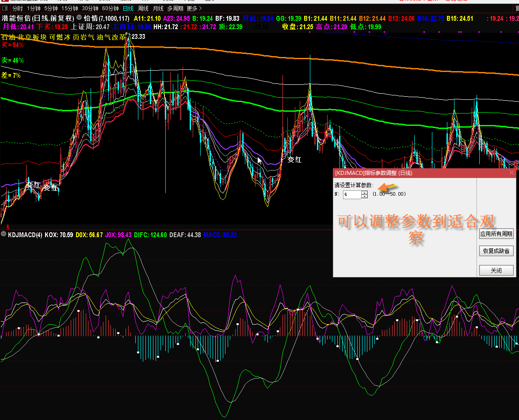The width and height of the screenshot is (519, 420).
Task: Click the 顶: 22.39 value
Action: pyautogui.click(x=230, y=27)
